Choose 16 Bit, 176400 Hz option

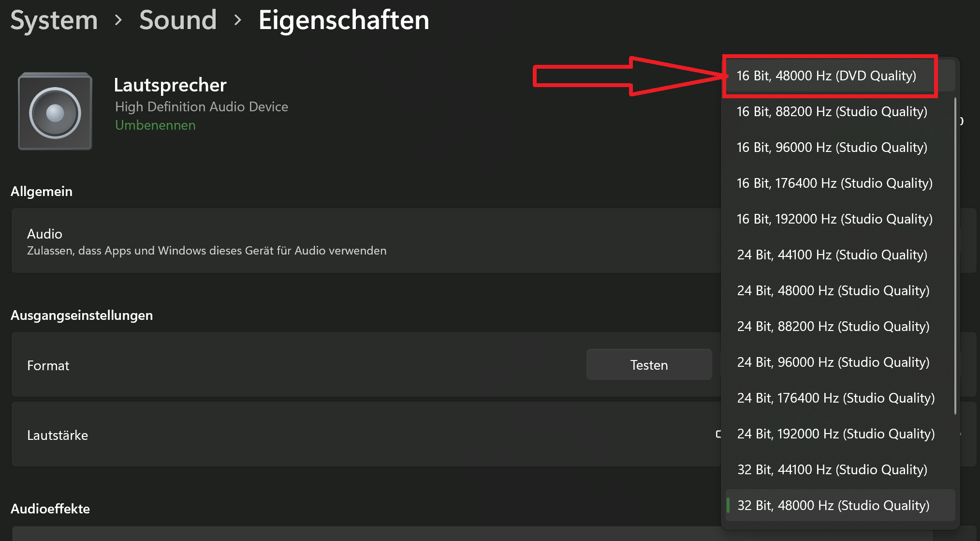(834, 183)
